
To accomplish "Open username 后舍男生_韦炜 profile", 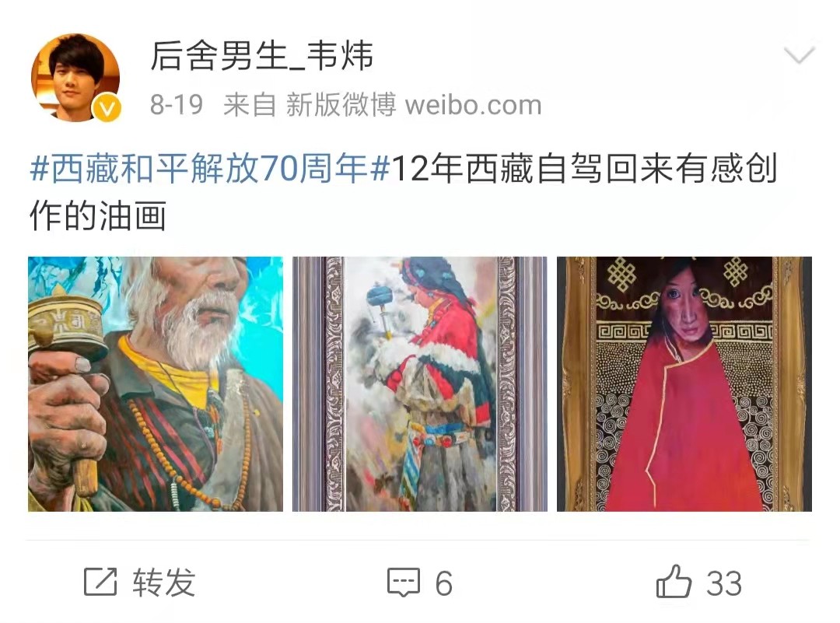I will tap(261, 56).
